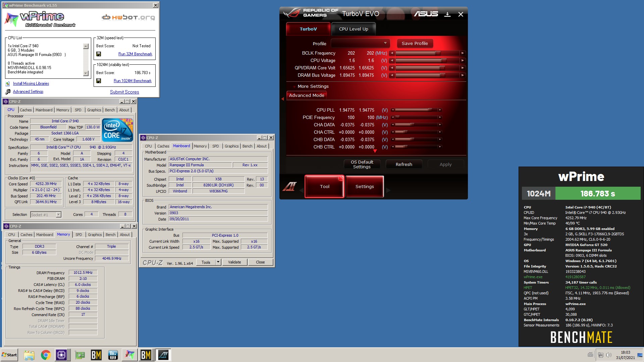This screenshot has width=644, height=362.
Task: Click the Windows Start button
Action: pos(9,355)
